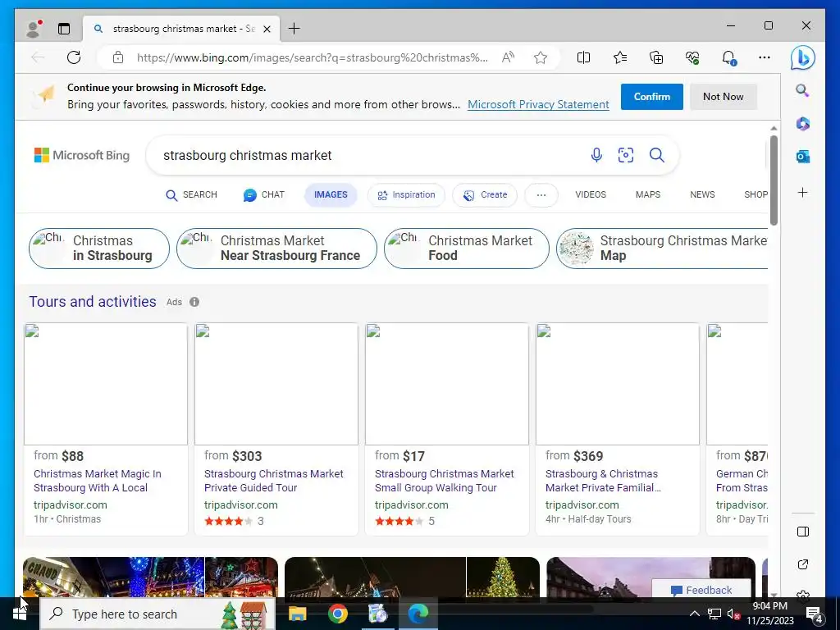Open Edge Settings and more menu
This screenshot has width=840, height=630.
(765, 57)
